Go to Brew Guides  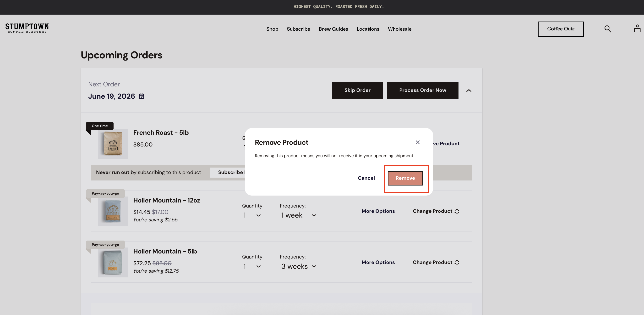333,29
